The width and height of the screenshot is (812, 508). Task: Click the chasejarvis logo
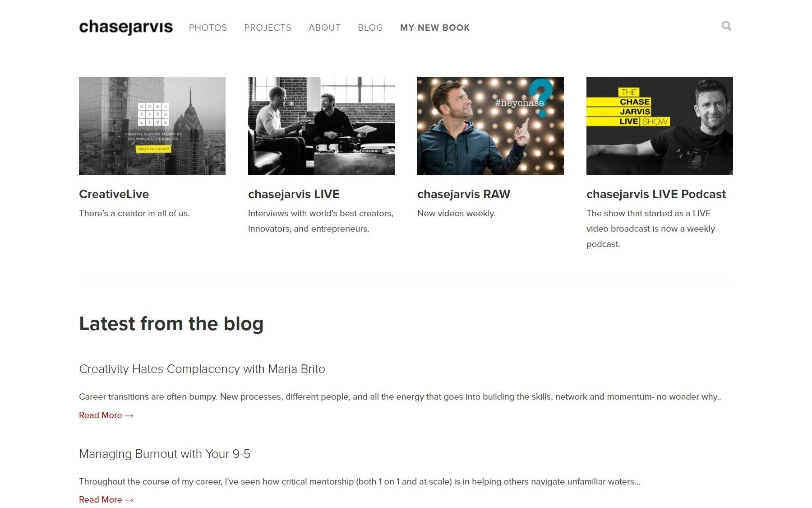[126, 27]
